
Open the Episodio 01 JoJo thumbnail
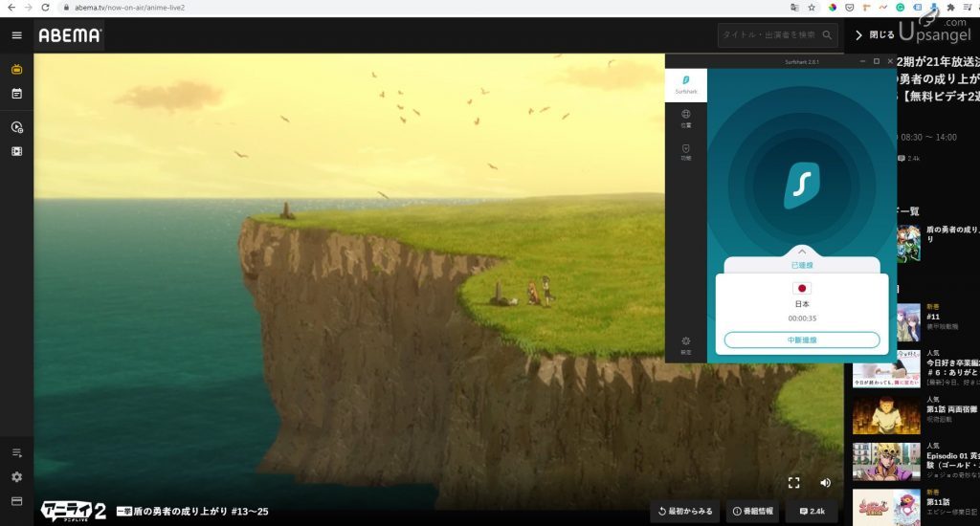click(x=886, y=462)
